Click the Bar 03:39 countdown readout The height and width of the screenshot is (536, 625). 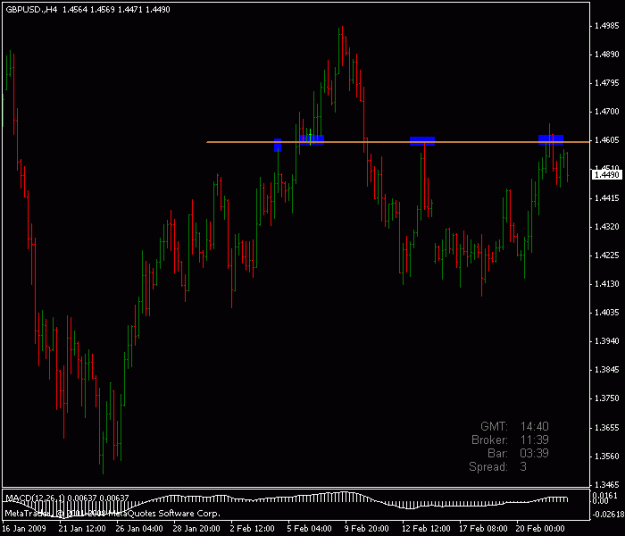pyautogui.click(x=518, y=454)
